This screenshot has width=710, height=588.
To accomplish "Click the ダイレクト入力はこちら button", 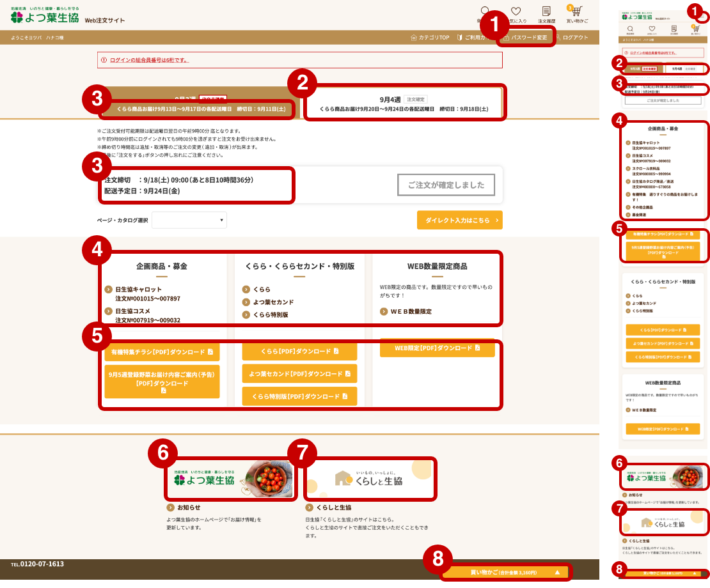I will click(460, 220).
